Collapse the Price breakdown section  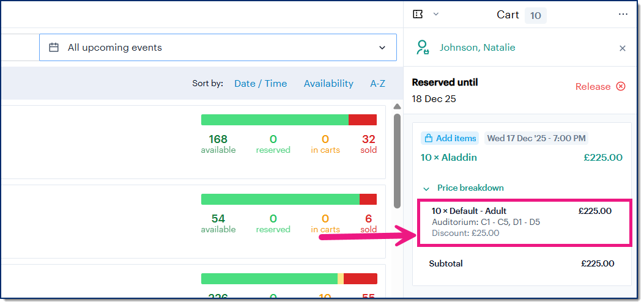470,188
